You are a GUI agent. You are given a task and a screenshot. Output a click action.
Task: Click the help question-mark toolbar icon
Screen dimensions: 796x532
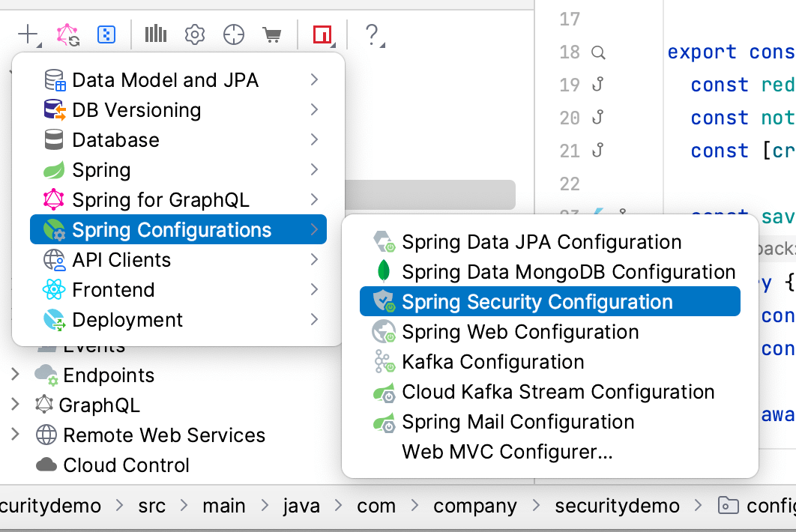(x=373, y=34)
